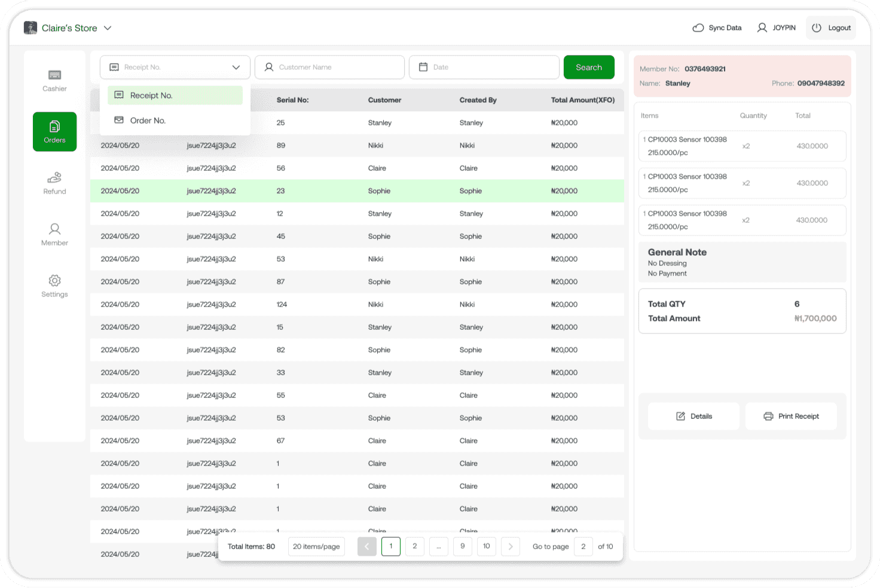
Task: Open order Details button
Action: click(693, 416)
